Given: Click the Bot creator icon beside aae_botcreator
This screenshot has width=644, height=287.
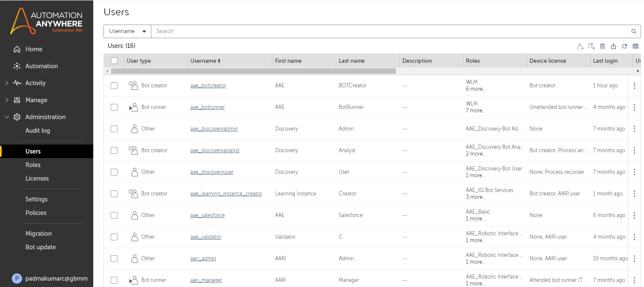Looking at the screenshot, I should pos(133,85).
